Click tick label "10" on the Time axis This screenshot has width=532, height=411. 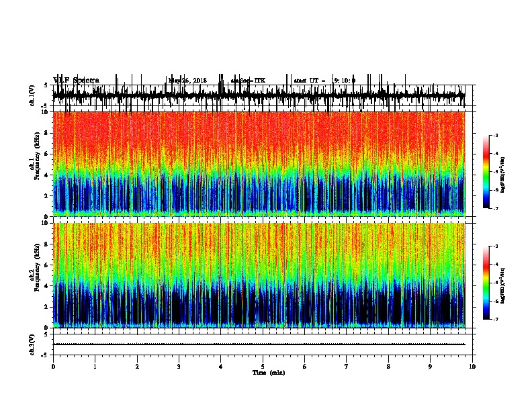(472, 367)
